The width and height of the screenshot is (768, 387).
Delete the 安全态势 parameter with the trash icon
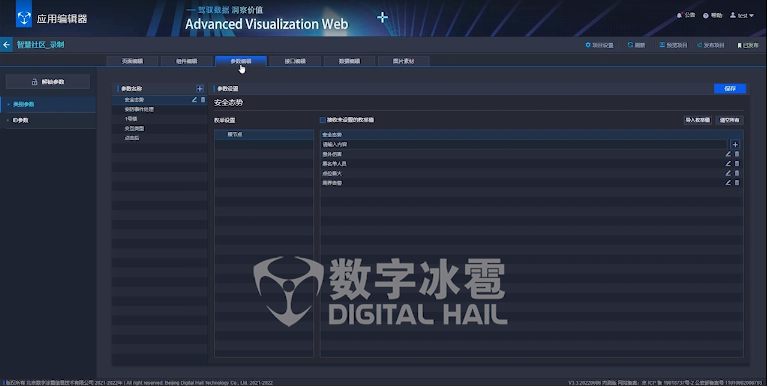click(203, 99)
